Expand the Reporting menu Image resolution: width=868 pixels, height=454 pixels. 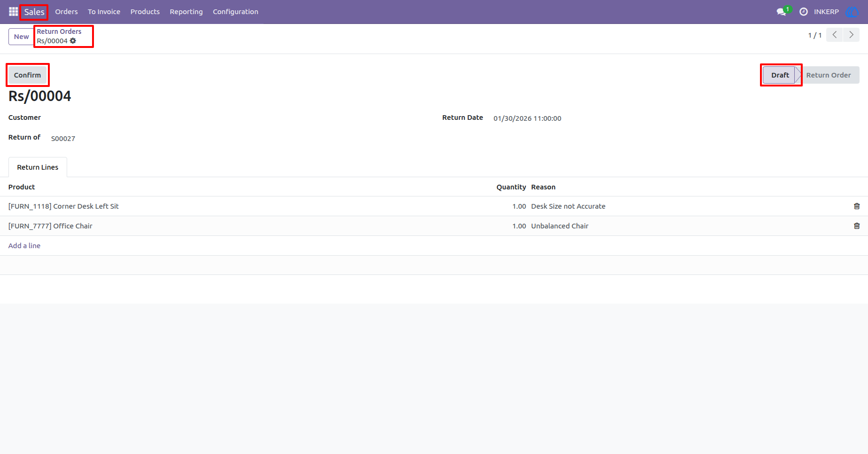click(x=186, y=12)
